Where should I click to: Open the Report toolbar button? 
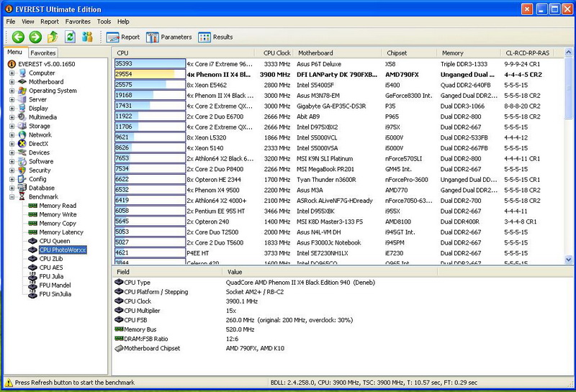point(122,37)
